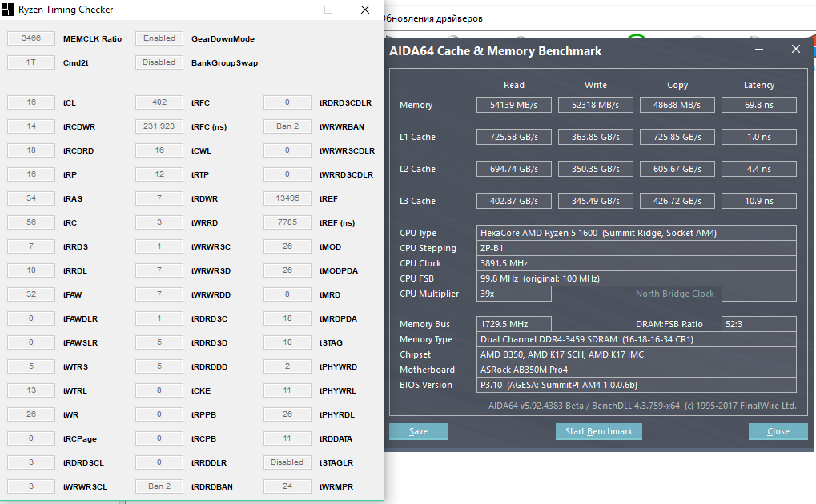Select the Cmd2t 1T value box
816x504 pixels.
31,62
